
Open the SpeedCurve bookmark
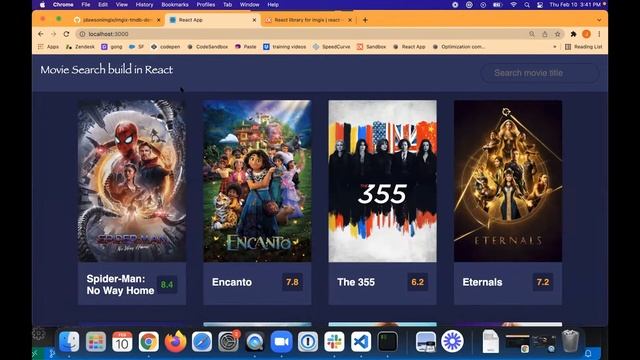click(331, 47)
